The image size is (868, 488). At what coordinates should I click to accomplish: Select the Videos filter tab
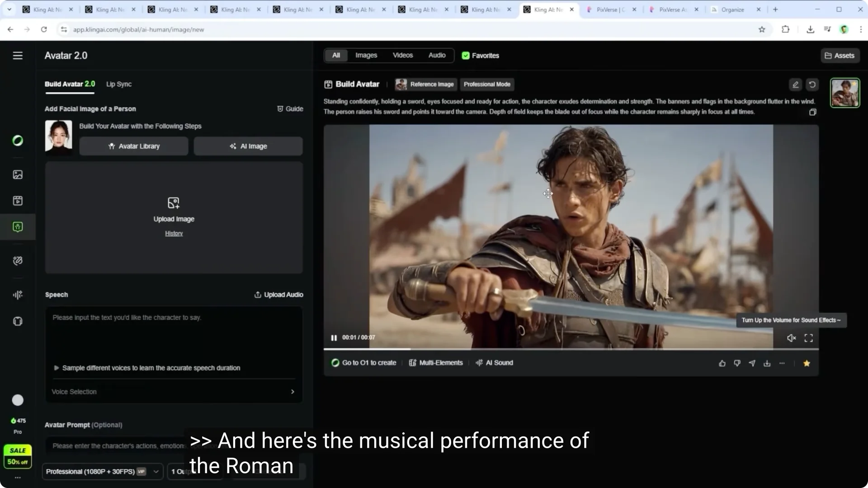(x=403, y=55)
